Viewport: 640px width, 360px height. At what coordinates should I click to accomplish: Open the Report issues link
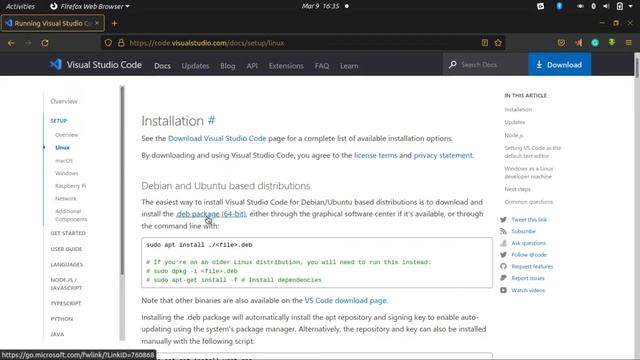click(528, 278)
